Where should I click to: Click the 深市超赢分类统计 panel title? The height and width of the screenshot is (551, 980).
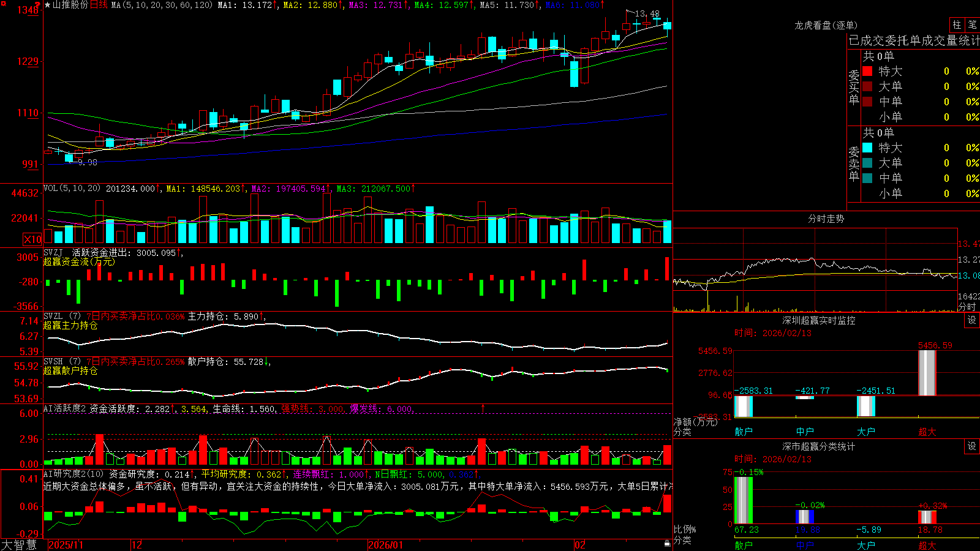coord(818,446)
